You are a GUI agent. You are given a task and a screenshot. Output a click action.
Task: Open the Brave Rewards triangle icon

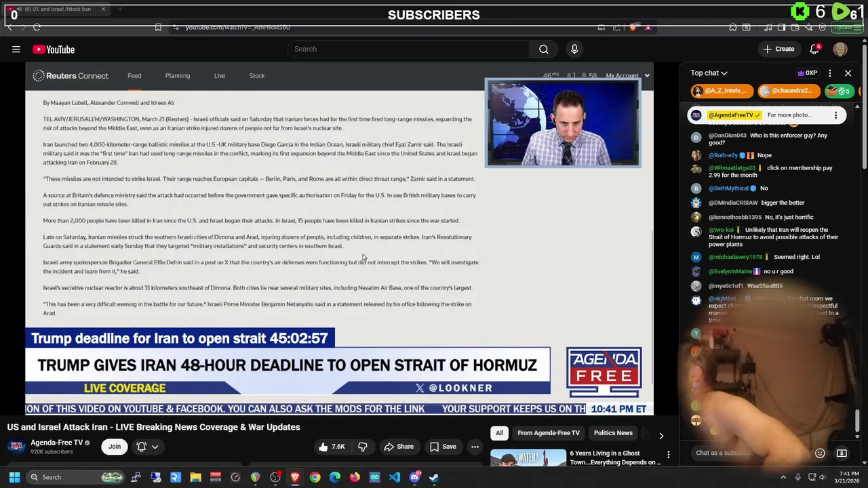point(648,27)
